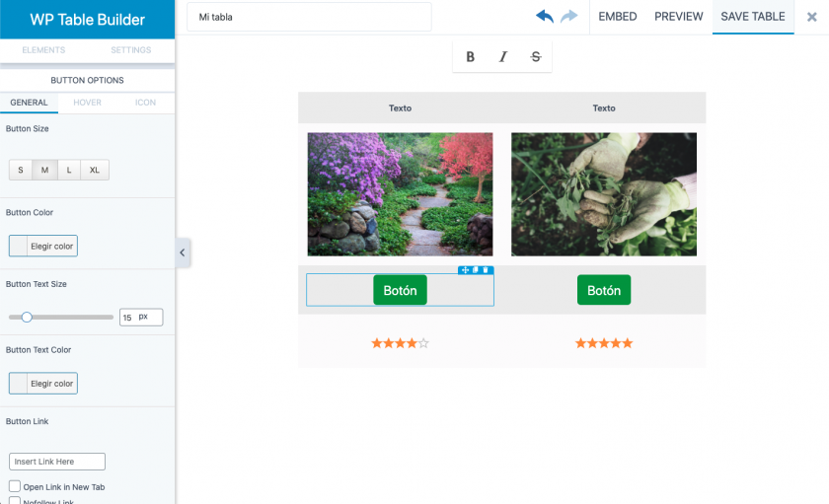Click the Save Table button
This screenshot has width=829, height=504.
(x=753, y=17)
